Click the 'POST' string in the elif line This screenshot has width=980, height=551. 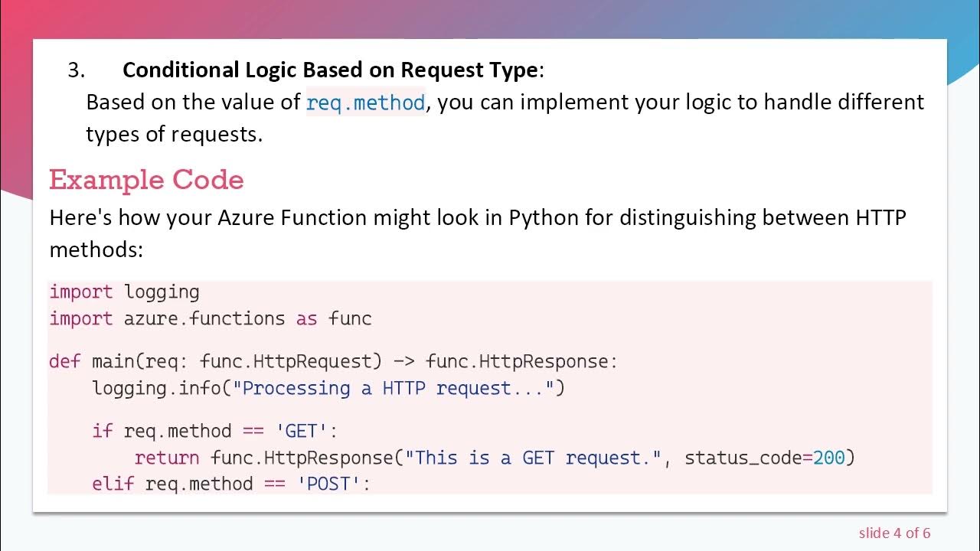(x=333, y=484)
